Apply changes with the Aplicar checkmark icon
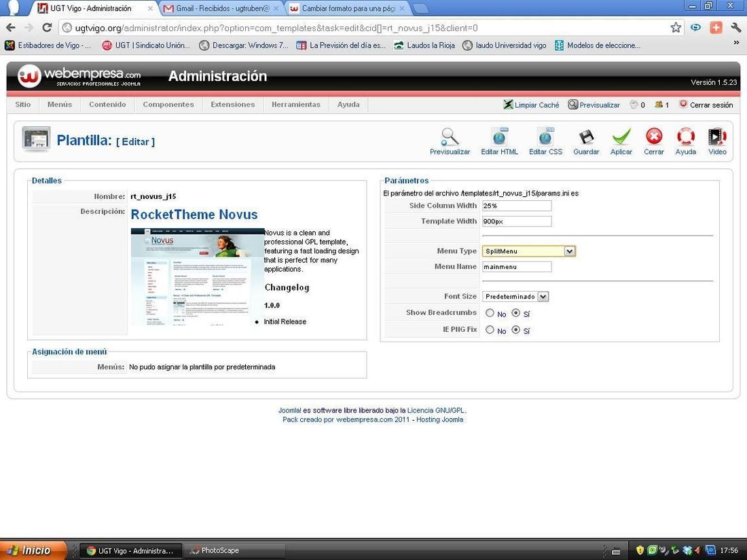Viewport: 747px width, 560px height. pyautogui.click(x=621, y=137)
